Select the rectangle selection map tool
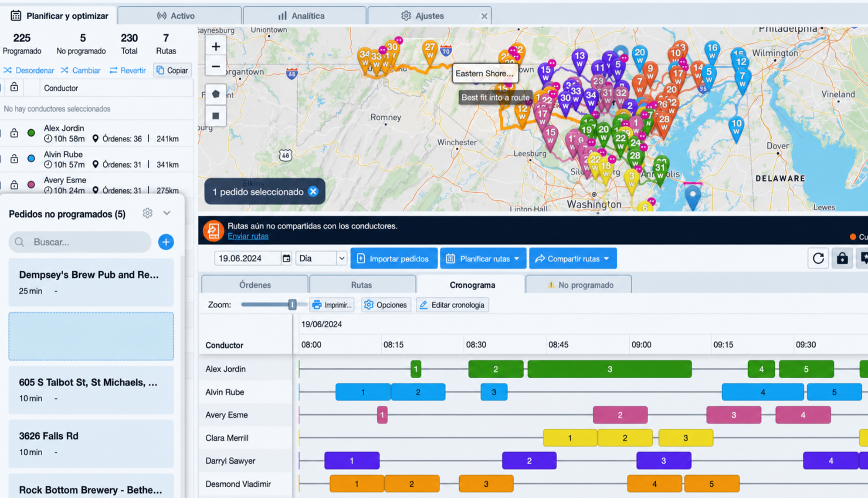 point(215,116)
